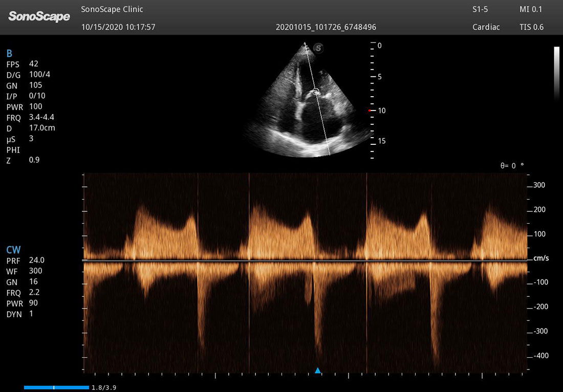Click the 'TIS 0.6' indicator
The image size is (563, 392).
point(531,27)
